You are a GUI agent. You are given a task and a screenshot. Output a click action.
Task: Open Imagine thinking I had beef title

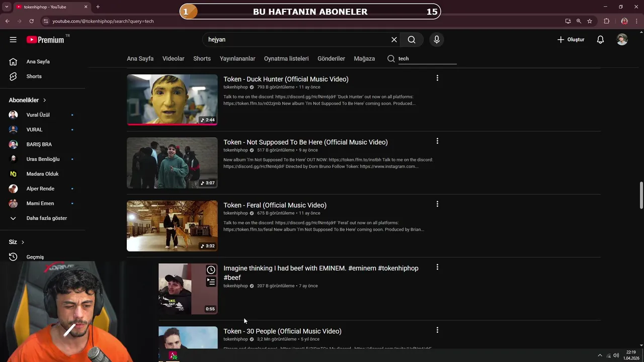tap(321, 273)
